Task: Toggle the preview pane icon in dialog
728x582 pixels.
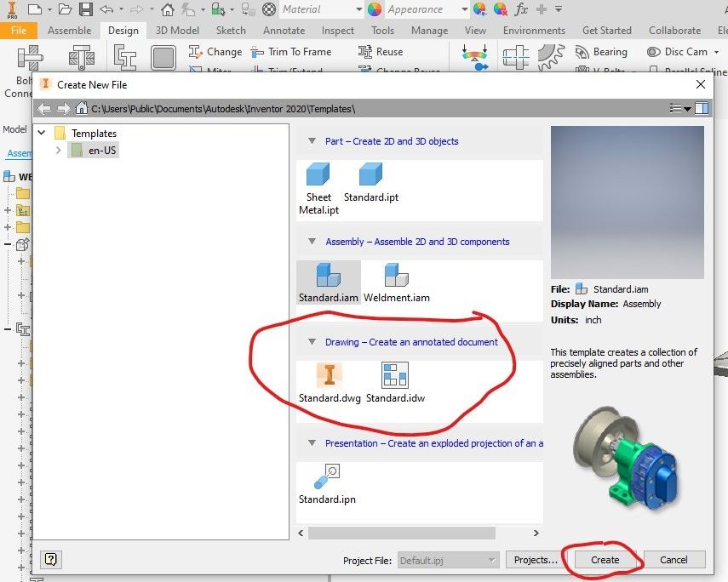Action: click(x=702, y=108)
